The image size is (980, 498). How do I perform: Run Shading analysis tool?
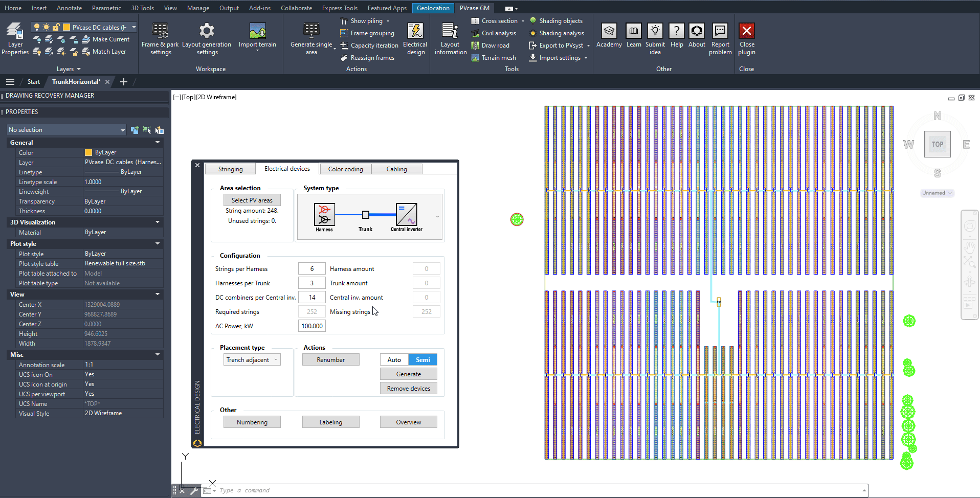[x=556, y=33]
